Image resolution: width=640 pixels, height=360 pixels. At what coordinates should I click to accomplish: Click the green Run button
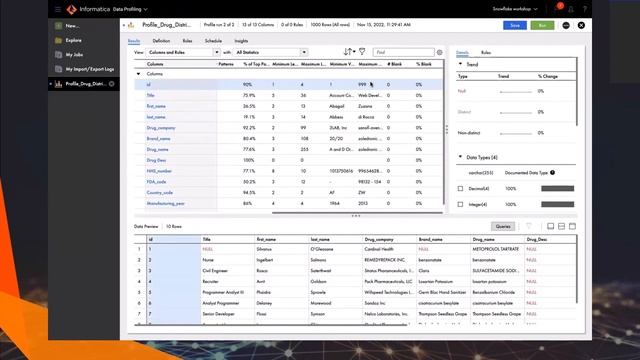(x=542, y=25)
